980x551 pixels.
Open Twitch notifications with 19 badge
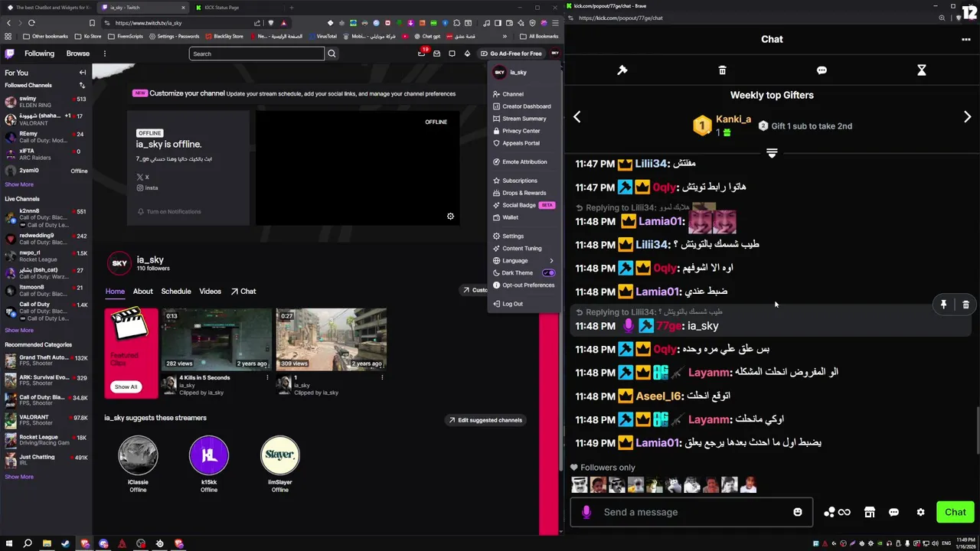click(x=422, y=53)
